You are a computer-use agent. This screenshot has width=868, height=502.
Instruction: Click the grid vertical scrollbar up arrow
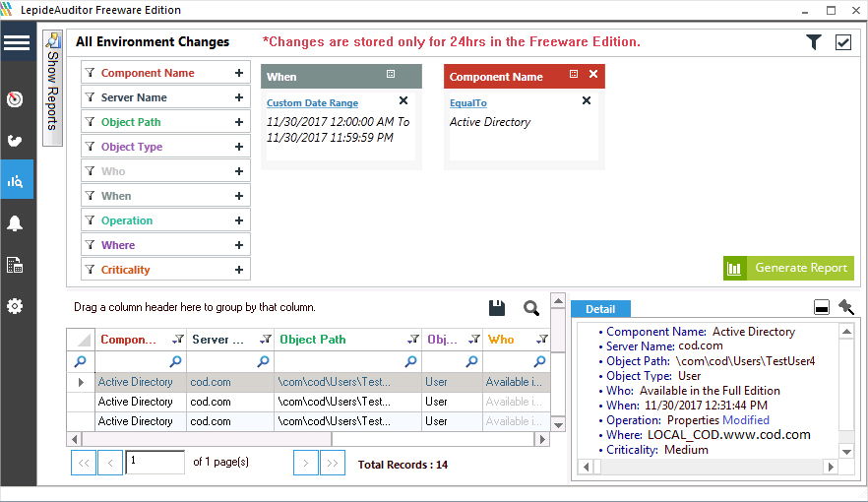pyautogui.click(x=559, y=301)
